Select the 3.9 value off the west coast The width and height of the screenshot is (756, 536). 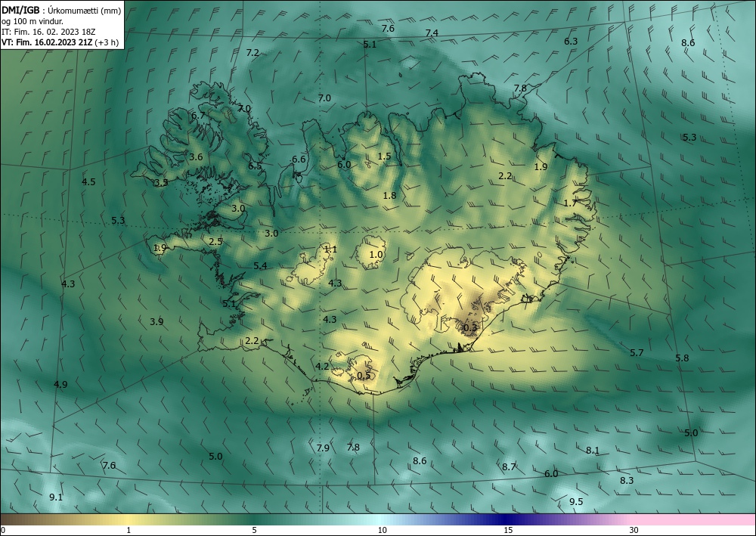(x=156, y=322)
